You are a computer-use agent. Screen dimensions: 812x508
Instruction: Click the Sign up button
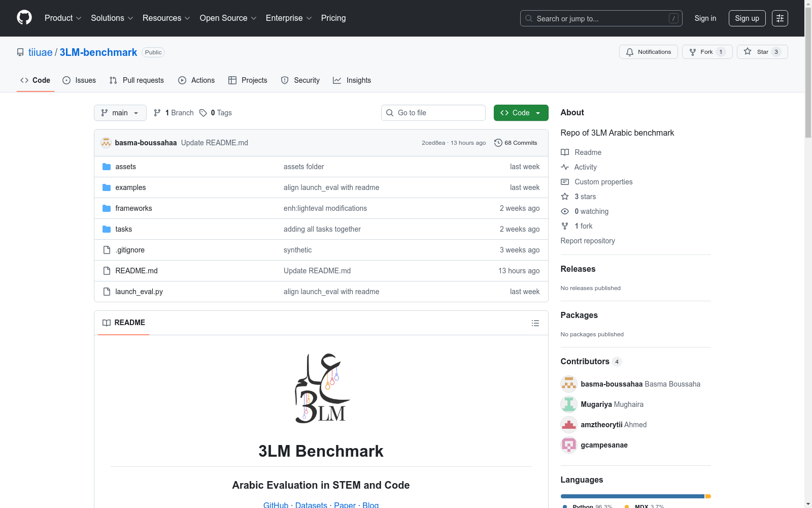point(747,18)
